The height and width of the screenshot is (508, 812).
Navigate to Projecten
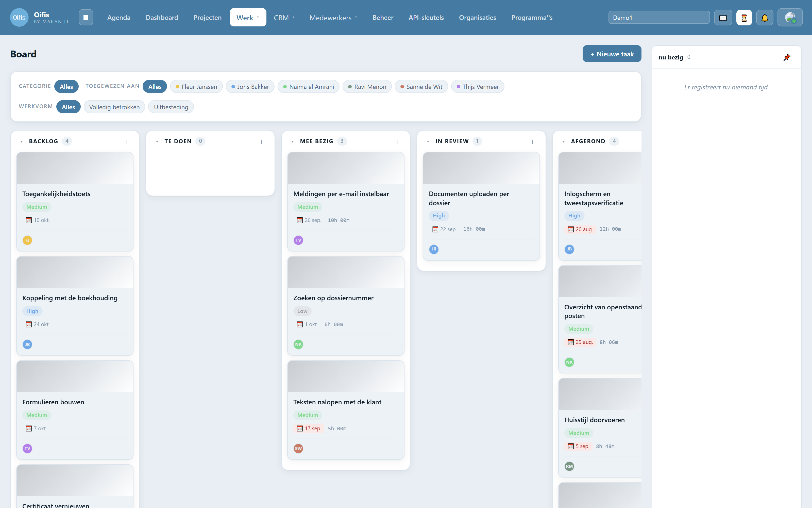(x=207, y=18)
